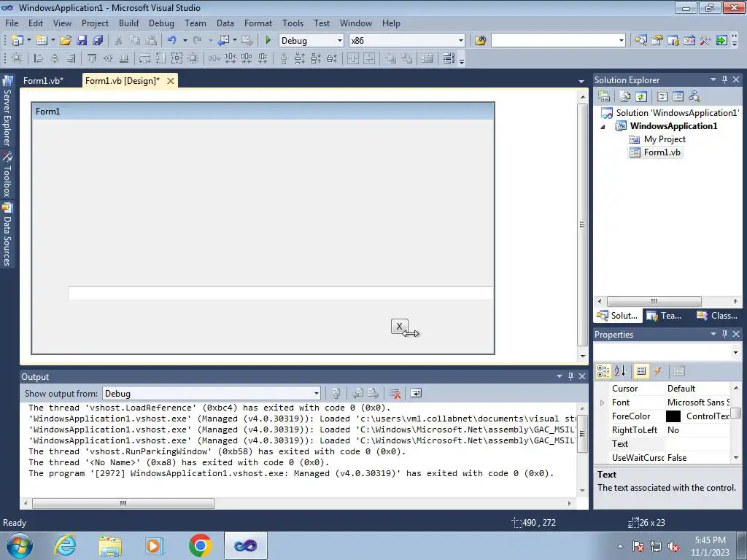Switch to the Team Explorer bottom tab
This screenshot has width=747, height=560.
[x=665, y=315]
